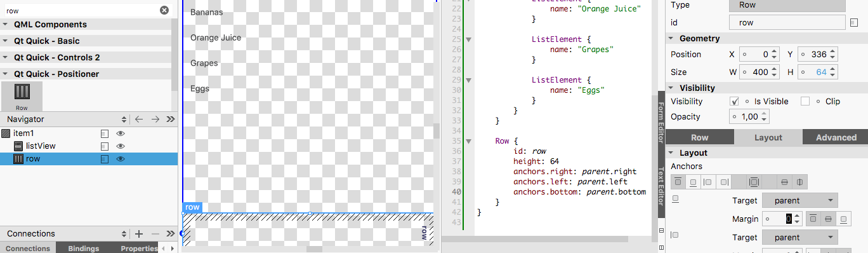Add a new connection with plus icon
Viewport: 868px width, 253px height.
(x=139, y=234)
